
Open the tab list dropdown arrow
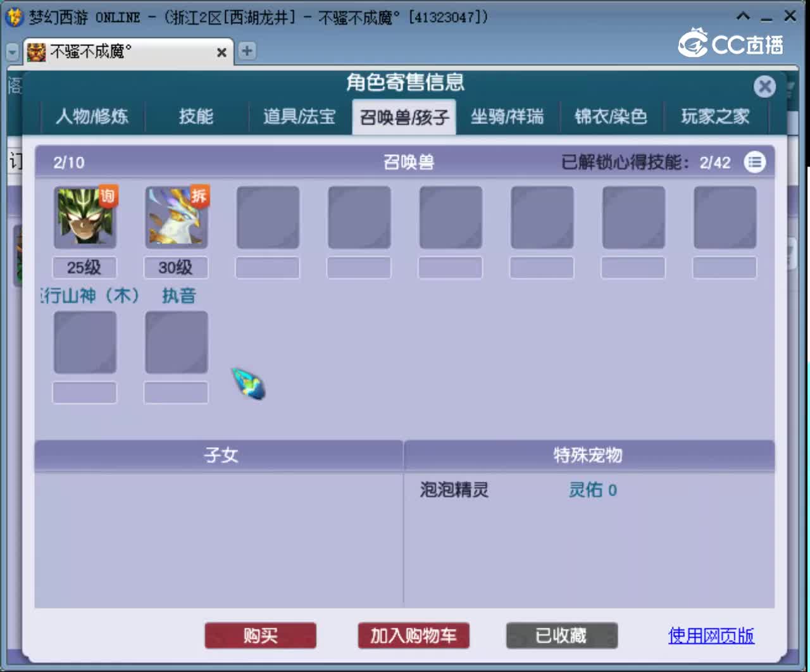(12, 52)
